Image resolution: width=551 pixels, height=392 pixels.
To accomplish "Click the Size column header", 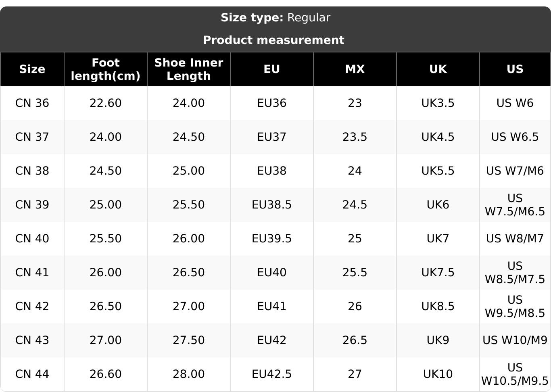I will [x=32, y=69].
